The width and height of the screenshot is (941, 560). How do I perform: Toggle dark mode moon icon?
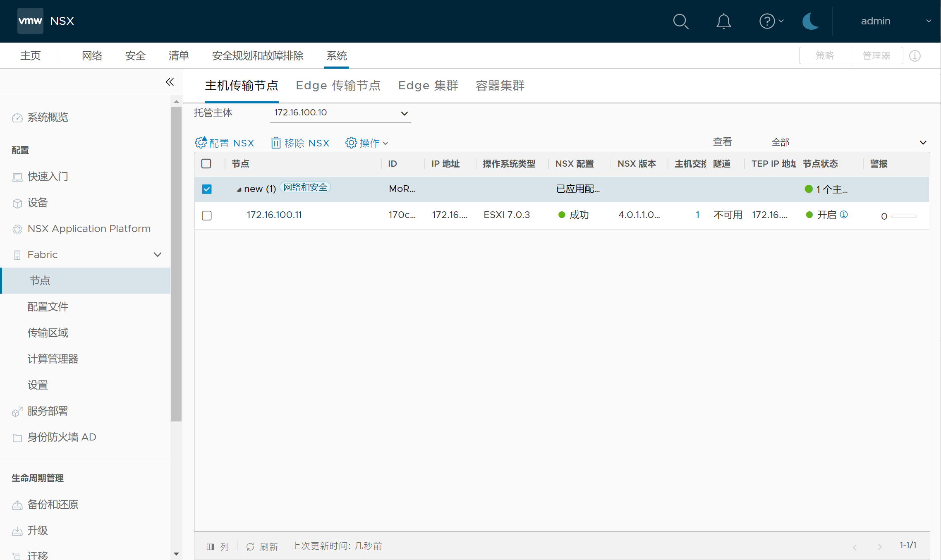810,21
